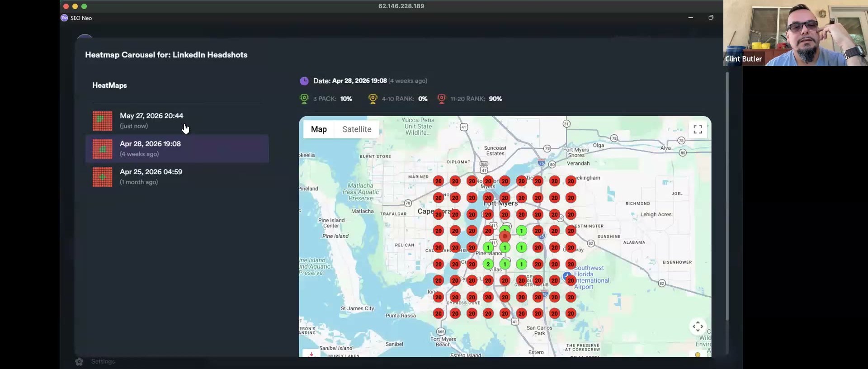The image size is (868, 369).
Task: Click the 11-20 RANK 90% statistic
Action: tap(470, 99)
